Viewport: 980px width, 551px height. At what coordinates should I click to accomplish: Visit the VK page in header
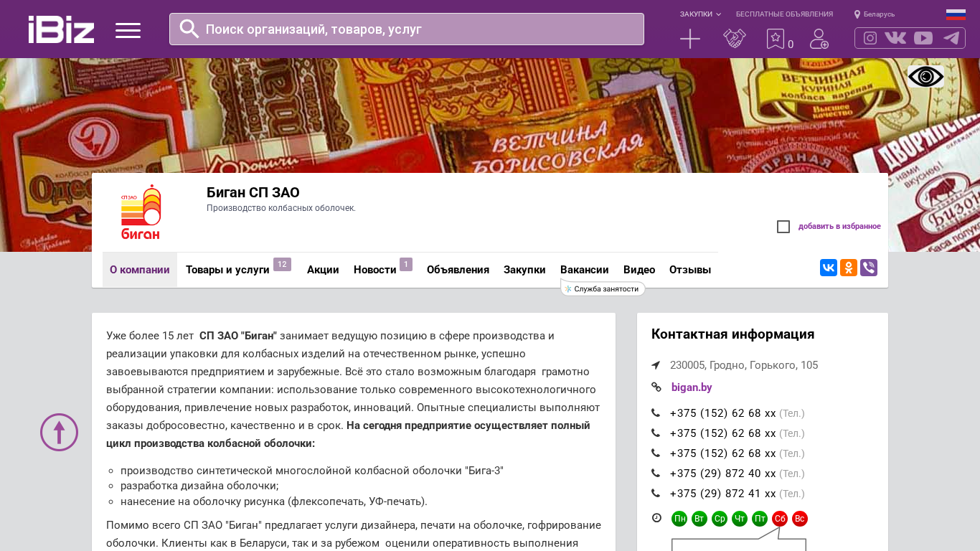[x=895, y=38]
